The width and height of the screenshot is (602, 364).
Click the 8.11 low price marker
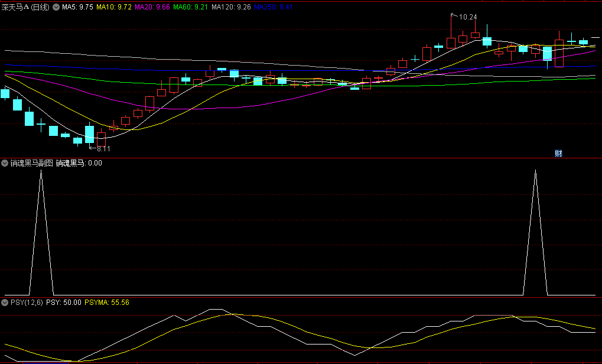pos(103,149)
